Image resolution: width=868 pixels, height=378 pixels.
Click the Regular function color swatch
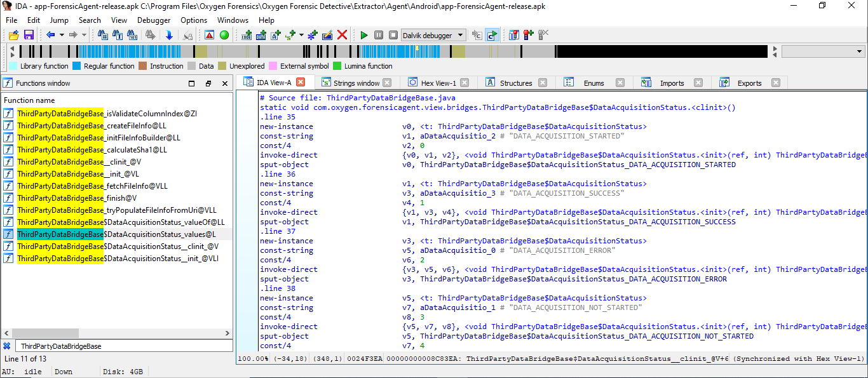pos(77,66)
